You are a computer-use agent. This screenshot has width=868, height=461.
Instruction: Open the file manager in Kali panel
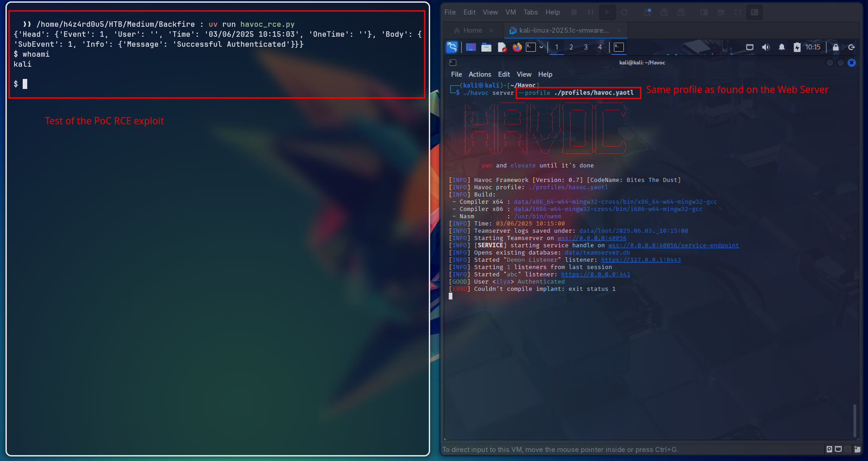(x=486, y=47)
